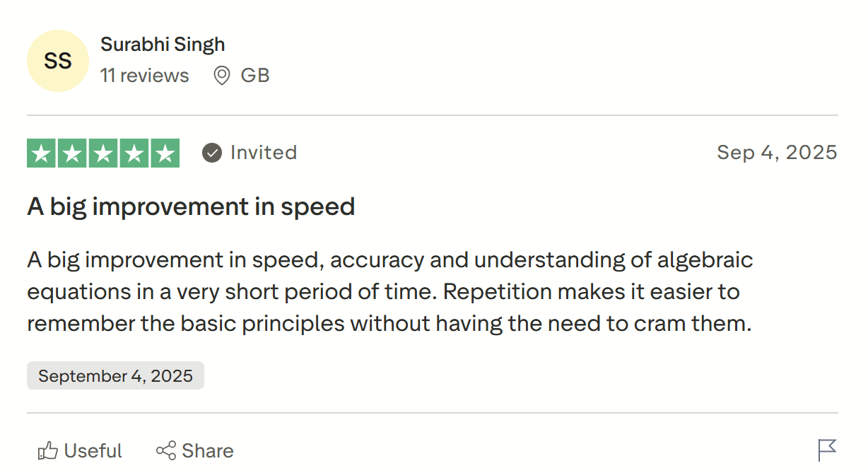Click the GB country label
The width and height of the screenshot is (868, 473).
tap(255, 76)
